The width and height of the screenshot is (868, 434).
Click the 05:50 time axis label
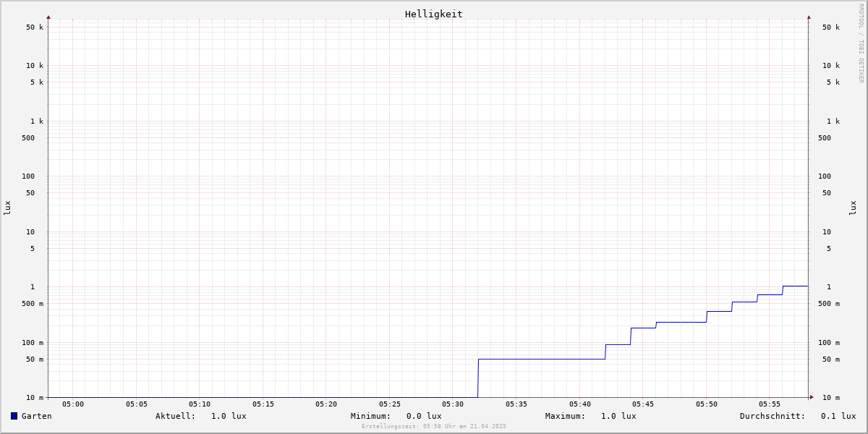coord(707,404)
